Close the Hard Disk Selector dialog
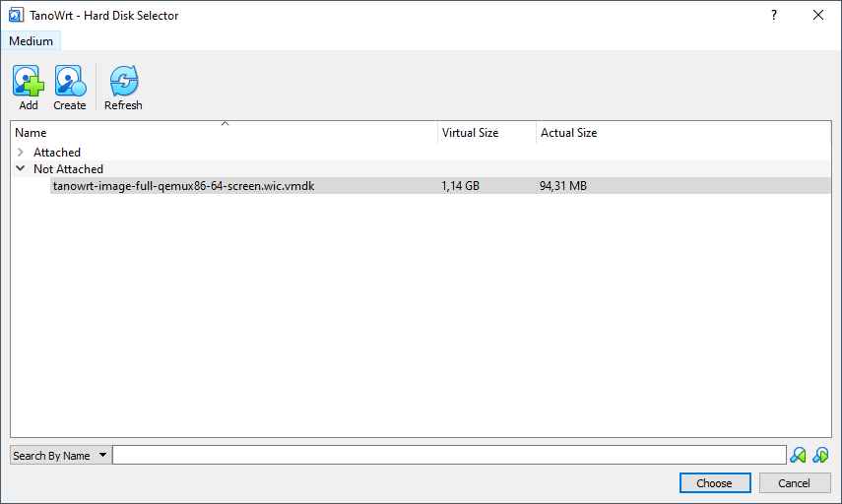 817,15
